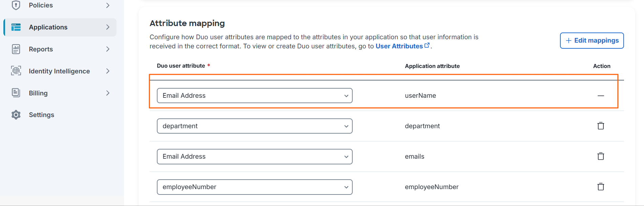Expand the Policies menu chevron
The height and width of the screenshot is (206, 644).
click(x=108, y=5)
